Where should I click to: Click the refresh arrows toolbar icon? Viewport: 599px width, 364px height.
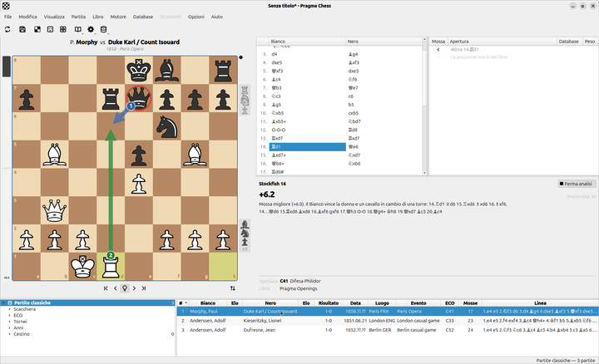(7, 29)
